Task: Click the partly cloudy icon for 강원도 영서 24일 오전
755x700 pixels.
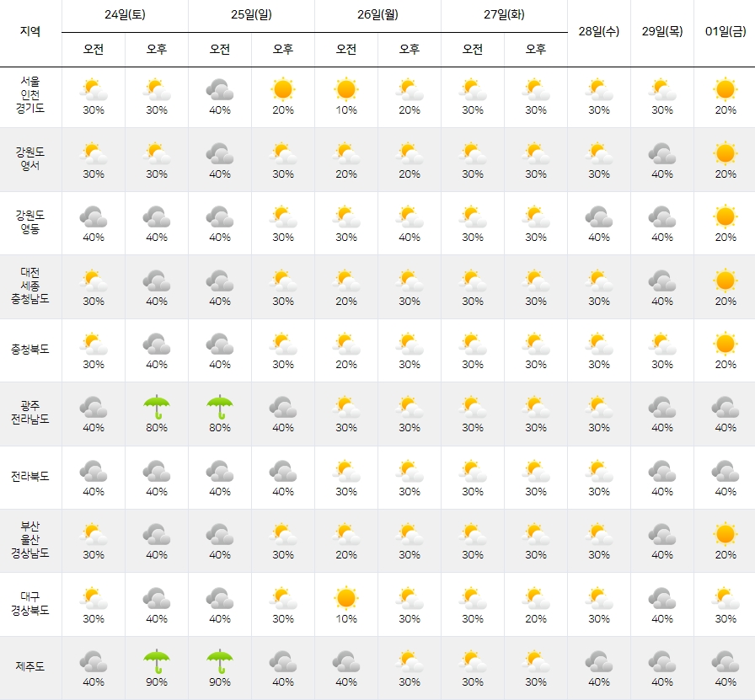Action: tap(94, 153)
